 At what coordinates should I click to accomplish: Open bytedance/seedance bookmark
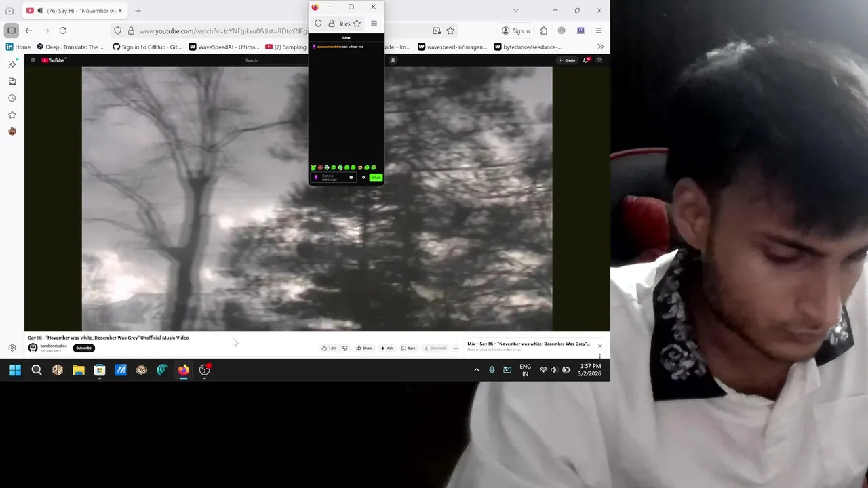[x=528, y=47]
